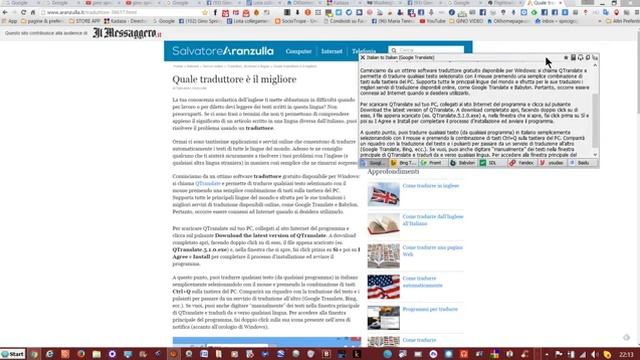Image resolution: width=640 pixels, height=360 pixels.
Task: Open the QTranslate link in the article
Action: click(x=208, y=183)
